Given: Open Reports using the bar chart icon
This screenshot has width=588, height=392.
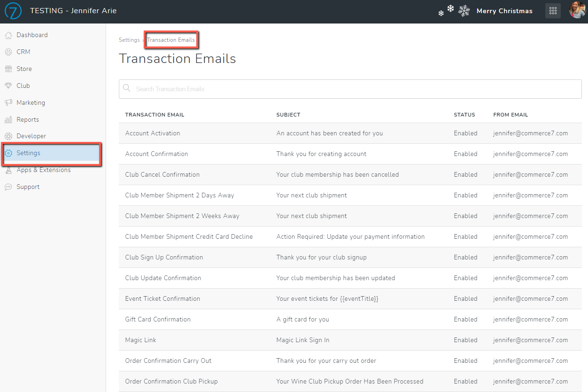Looking at the screenshot, I should click(x=8, y=119).
